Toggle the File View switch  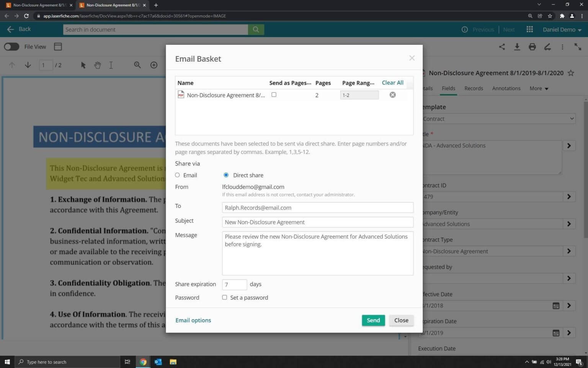11,46
